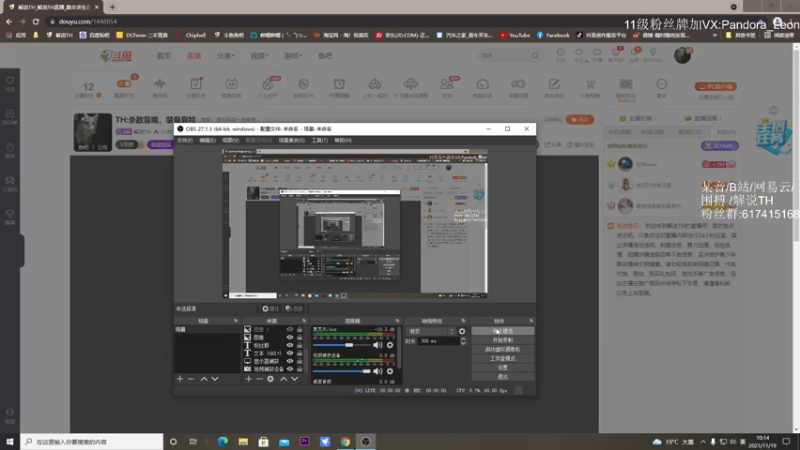Click the heart icon in the Douyu left sidebar

coord(10,81)
